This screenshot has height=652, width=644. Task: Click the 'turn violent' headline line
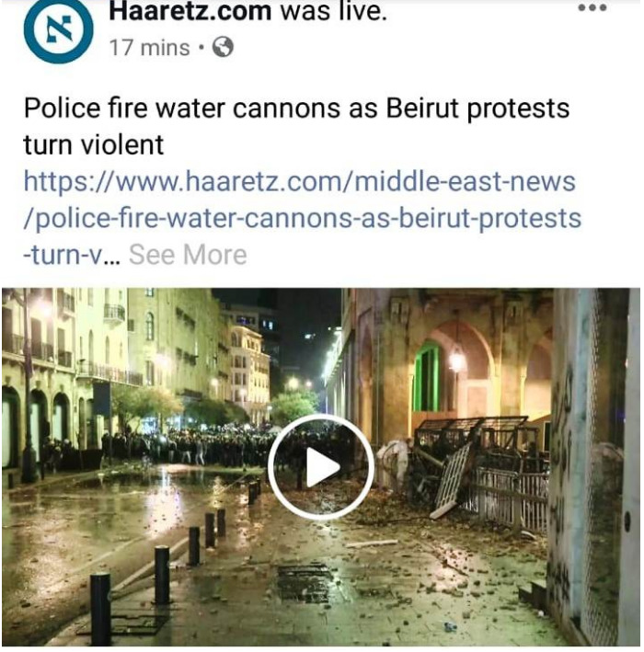[94, 144]
